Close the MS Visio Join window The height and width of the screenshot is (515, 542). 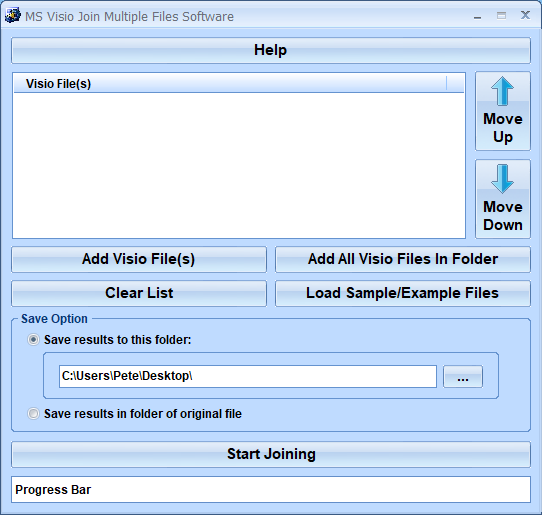point(525,15)
